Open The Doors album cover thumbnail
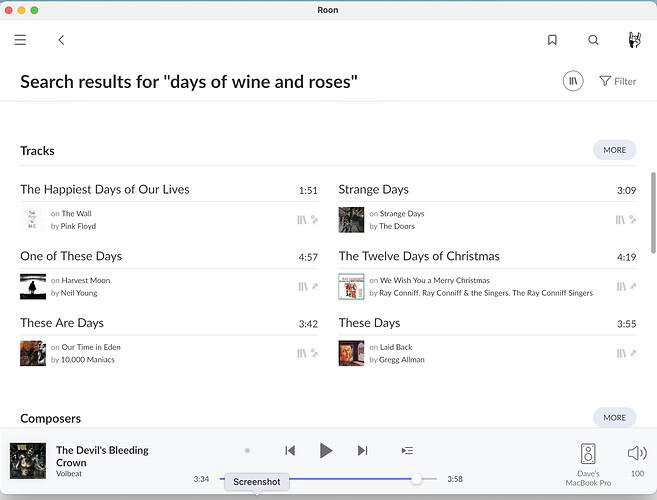 [351, 220]
